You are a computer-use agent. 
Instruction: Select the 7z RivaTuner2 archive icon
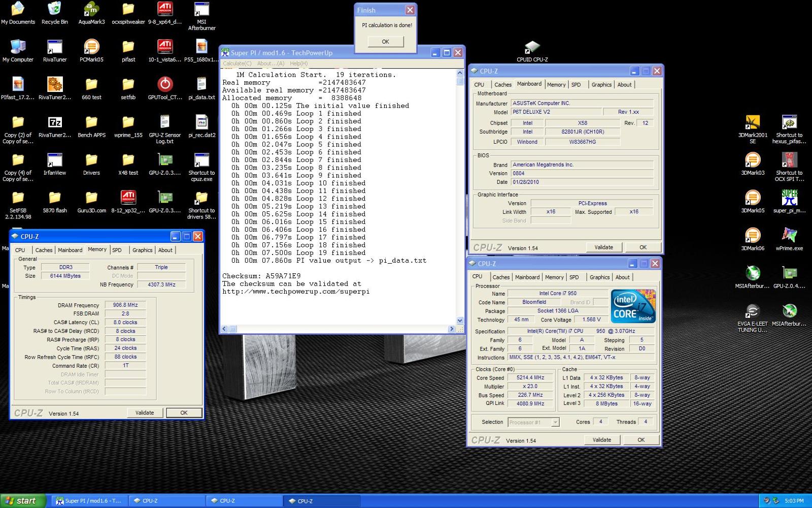[x=55, y=126]
